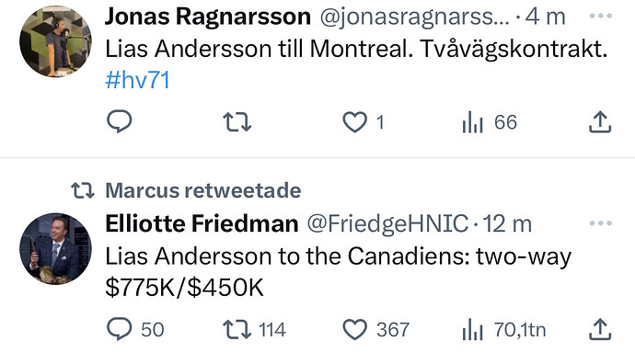Open the #hv71 hashtag
Viewport: 635px width, 364px height.
(137, 80)
